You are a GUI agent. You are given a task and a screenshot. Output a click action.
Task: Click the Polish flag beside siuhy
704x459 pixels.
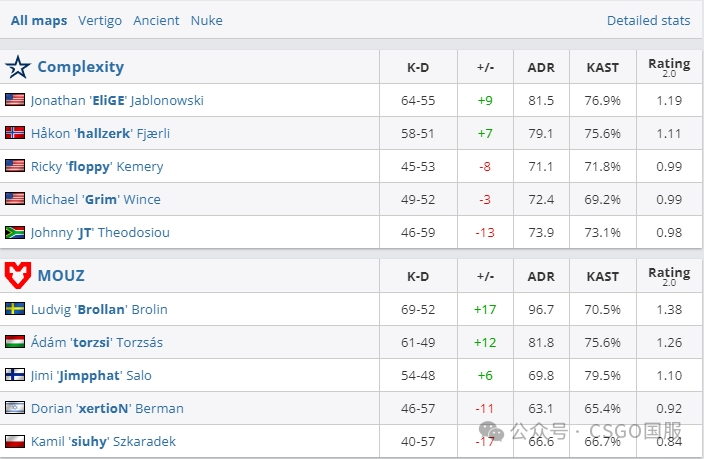tap(15, 441)
